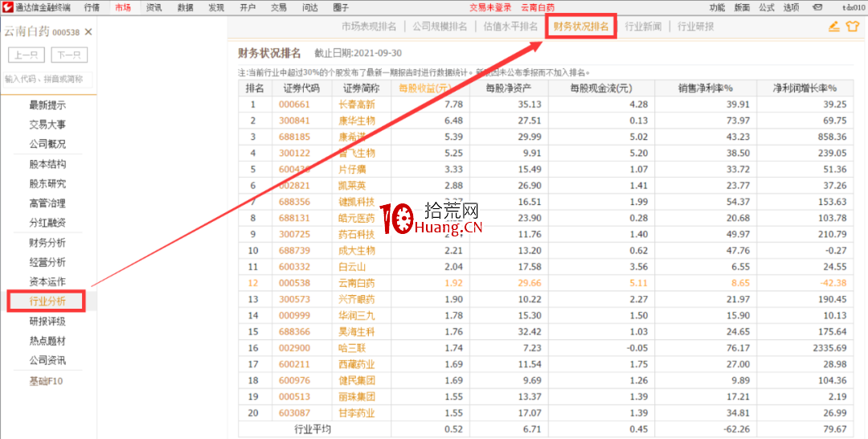Switch to 行业研报 tab
Image resolution: width=868 pixels, height=439 pixels.
click(696, 27)
